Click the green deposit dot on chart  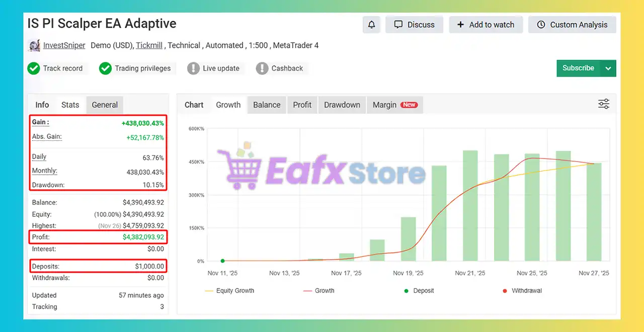[x=222, y=261]
